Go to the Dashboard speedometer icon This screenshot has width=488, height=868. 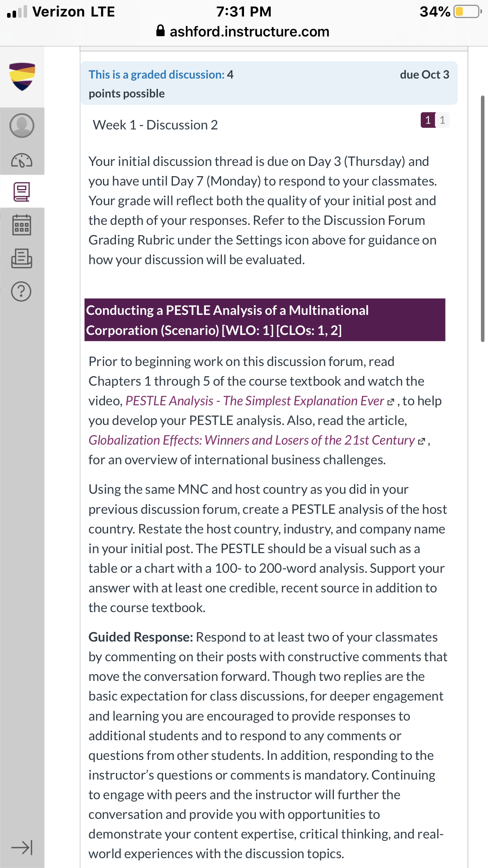point(22,160)
